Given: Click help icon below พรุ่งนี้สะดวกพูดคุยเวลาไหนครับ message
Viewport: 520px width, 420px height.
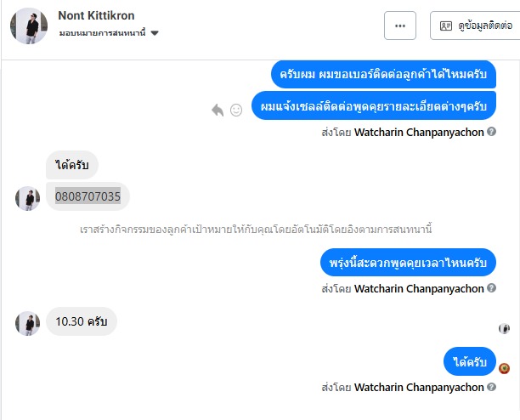Looking at the screenshot, I should click(492, 288).
